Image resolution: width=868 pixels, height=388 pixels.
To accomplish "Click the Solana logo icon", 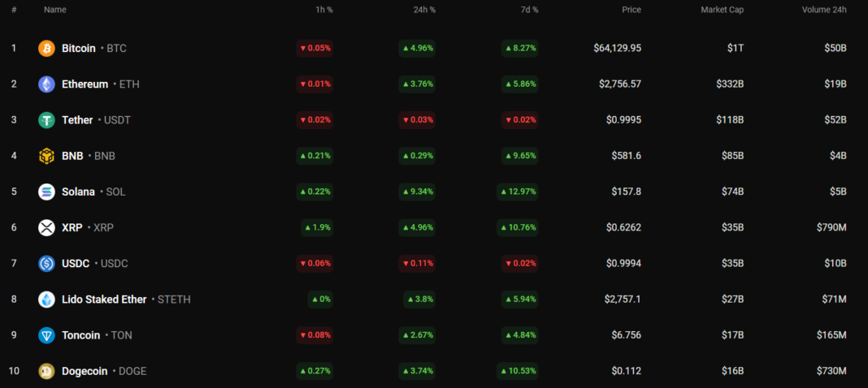I will pos(46,192).
